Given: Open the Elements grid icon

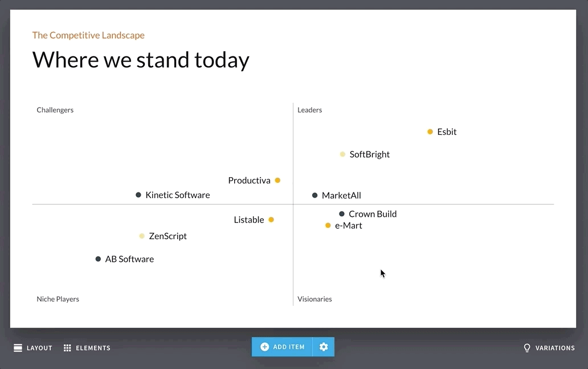Looking at the screenshot, I should pyautogui.click(x=67, y=348).
